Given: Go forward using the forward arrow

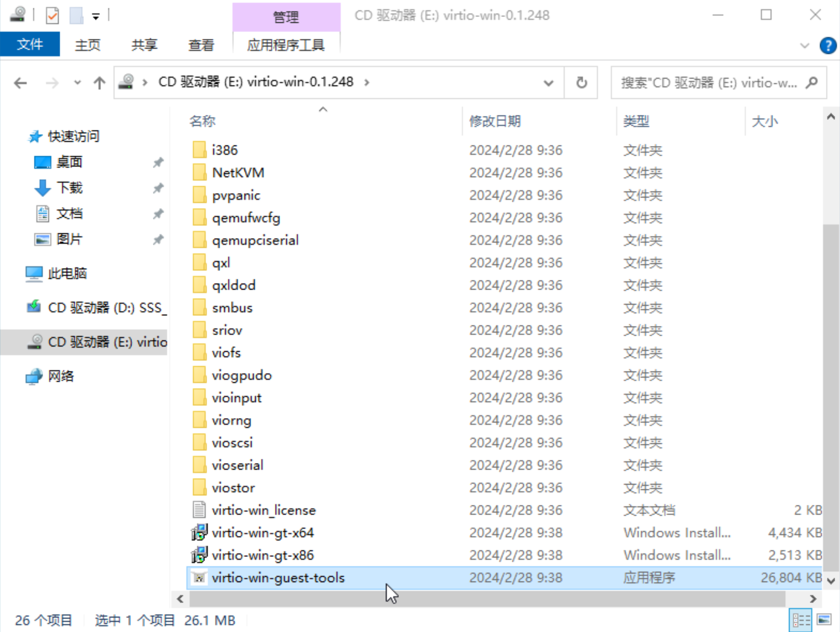Looking at the screenshot, I should [52, 83].
